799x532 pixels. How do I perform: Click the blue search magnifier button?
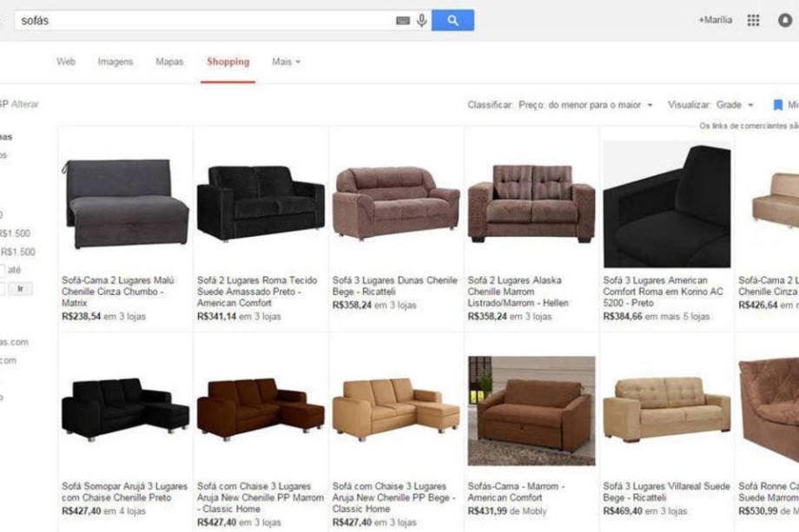452,20
